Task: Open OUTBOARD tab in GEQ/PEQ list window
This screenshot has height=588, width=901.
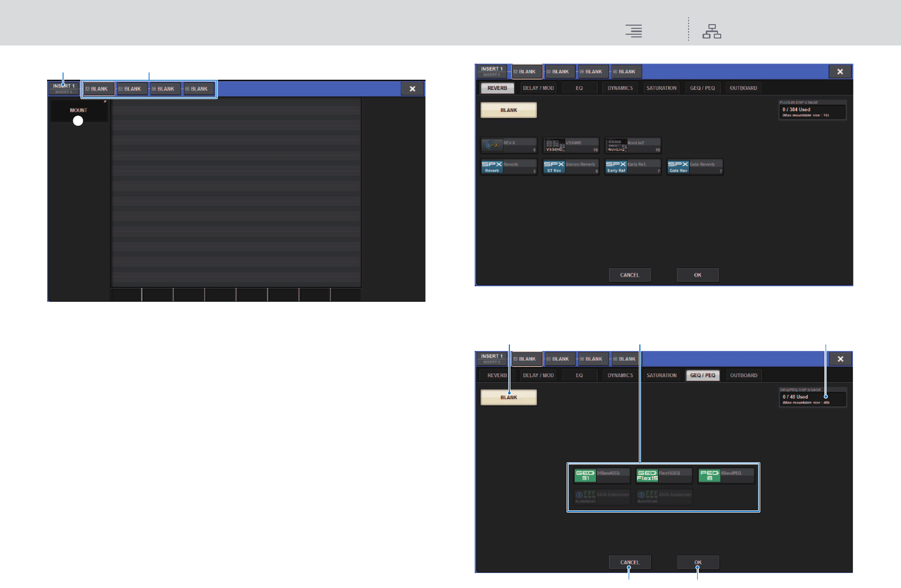Action: point(744,376)
